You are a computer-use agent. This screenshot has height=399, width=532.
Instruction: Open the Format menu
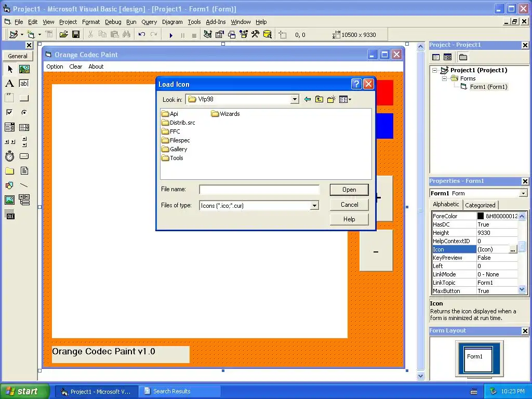click(91, 22)
